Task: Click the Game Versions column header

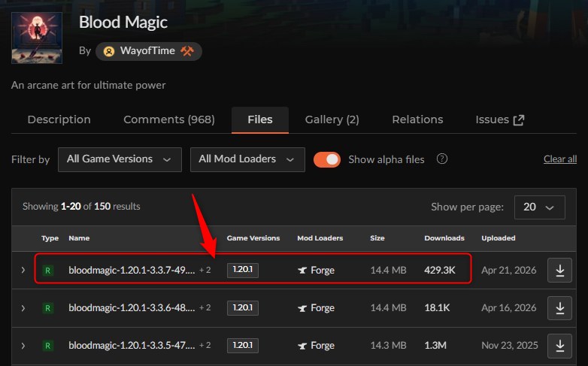Action: pos(253,238)
